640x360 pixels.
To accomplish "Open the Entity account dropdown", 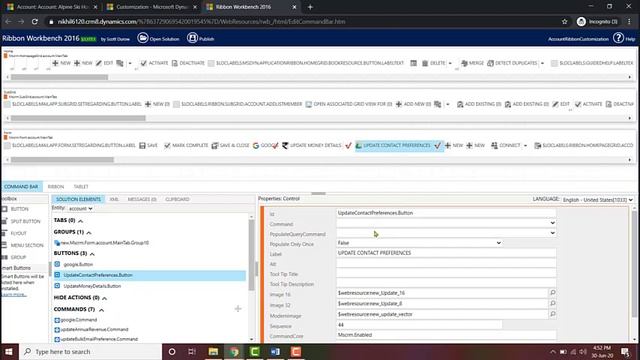I will [x=80, y=209].
